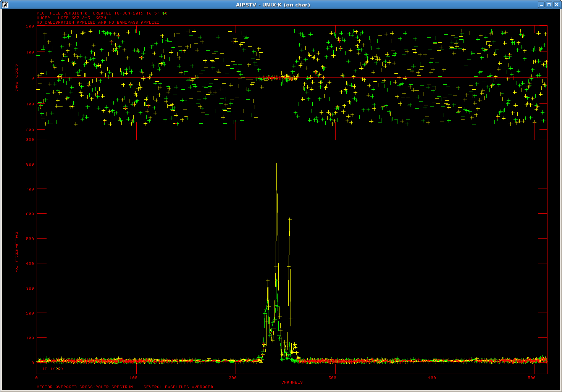The width and height of the screenshot is (562, 392).
Task: Click the 300 channel axis tick label
Action: 332,377
